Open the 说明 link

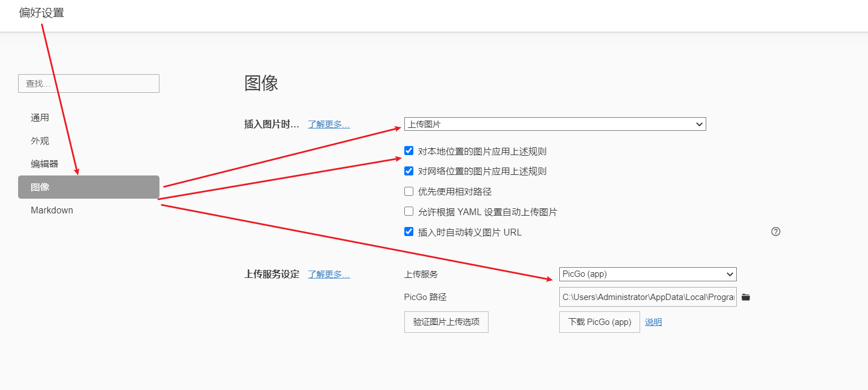click(653, 322)
